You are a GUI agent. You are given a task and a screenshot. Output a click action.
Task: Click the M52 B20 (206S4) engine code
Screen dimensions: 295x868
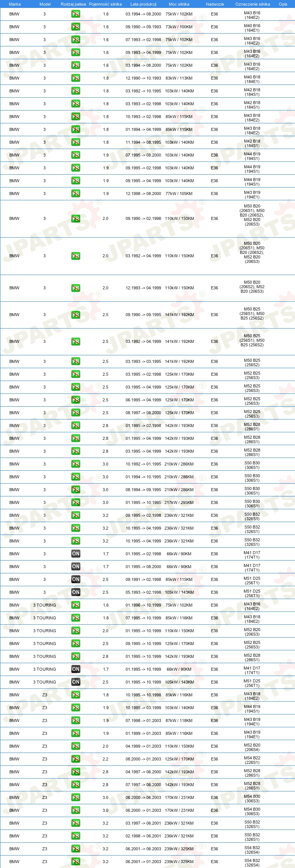click(x=252, y=747)
